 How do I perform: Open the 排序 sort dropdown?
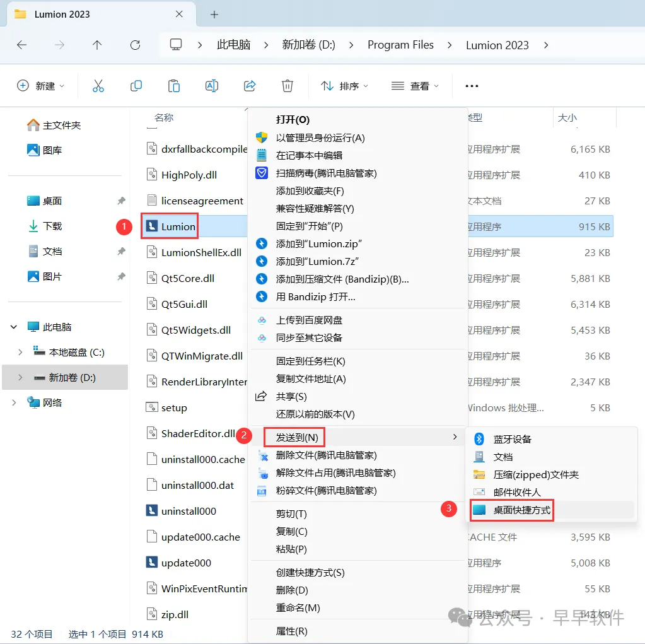[345, 86]
